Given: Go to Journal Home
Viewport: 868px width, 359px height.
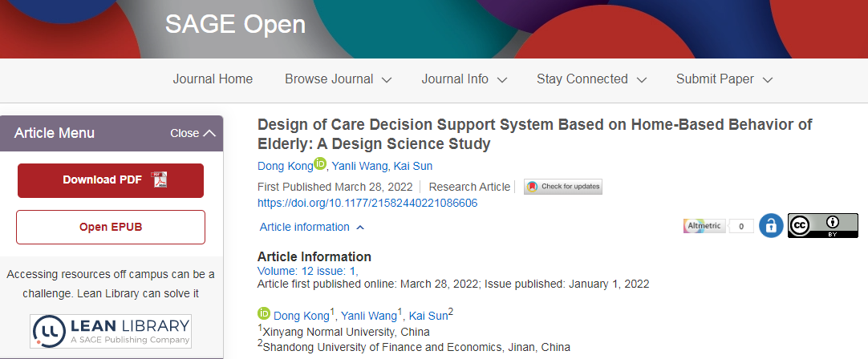Looking at the screenshot, I should tap(213, 79).
